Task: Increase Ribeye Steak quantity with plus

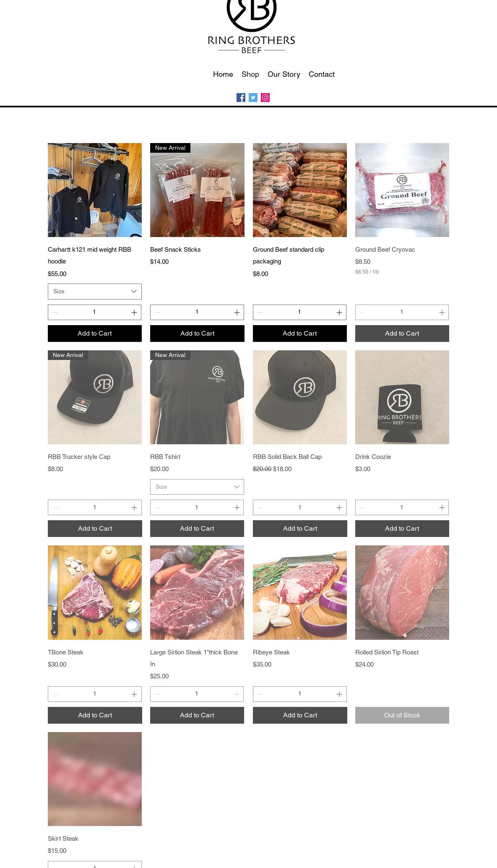Action: [x=339, y=694]
